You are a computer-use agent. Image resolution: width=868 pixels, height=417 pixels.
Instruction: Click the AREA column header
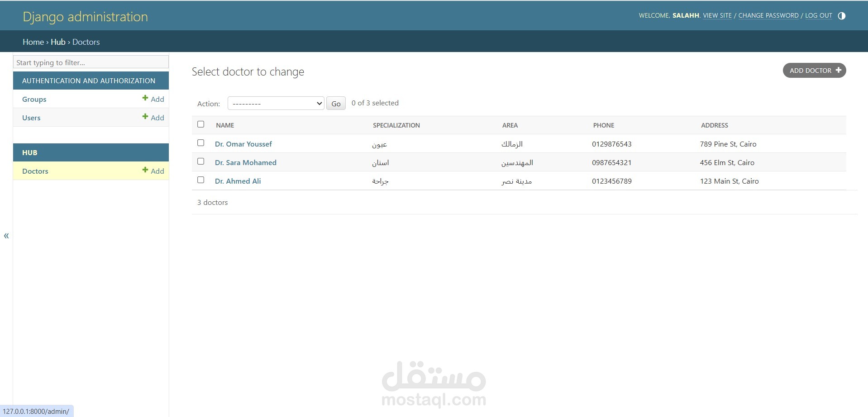coord(510,125)
